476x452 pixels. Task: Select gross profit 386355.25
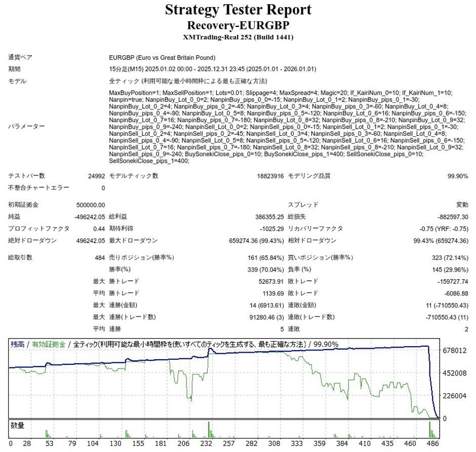[269, 217]
